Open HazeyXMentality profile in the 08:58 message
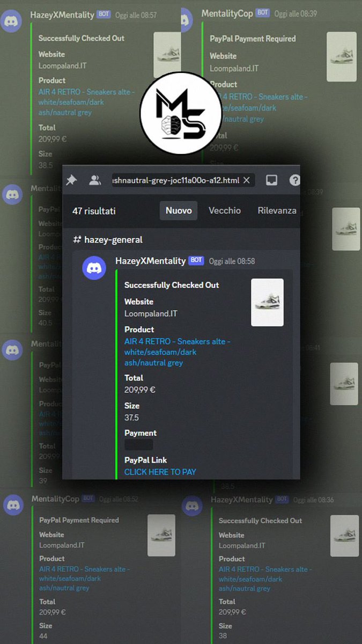This screenshot has width=362, height=644. (x=151, y=261)
